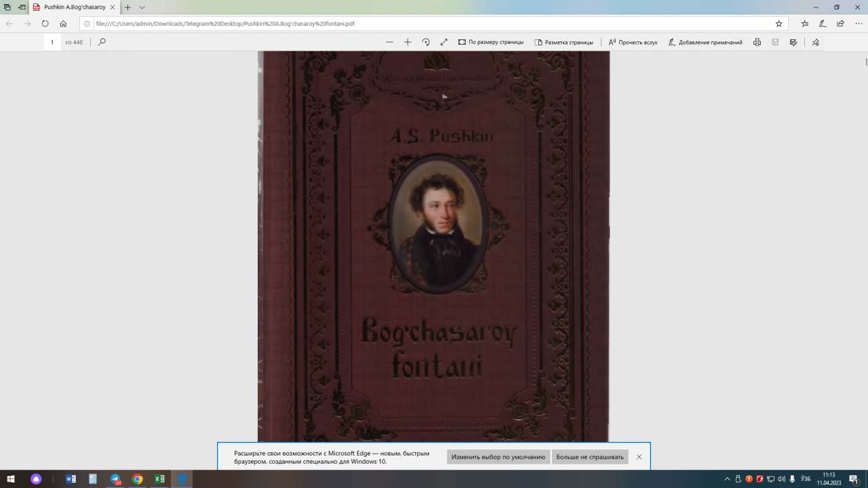Image resolution: width=868 pixels, height=488 pixels.
Task: Click Изменить выбор по умолчанию button
Action: 498,457
